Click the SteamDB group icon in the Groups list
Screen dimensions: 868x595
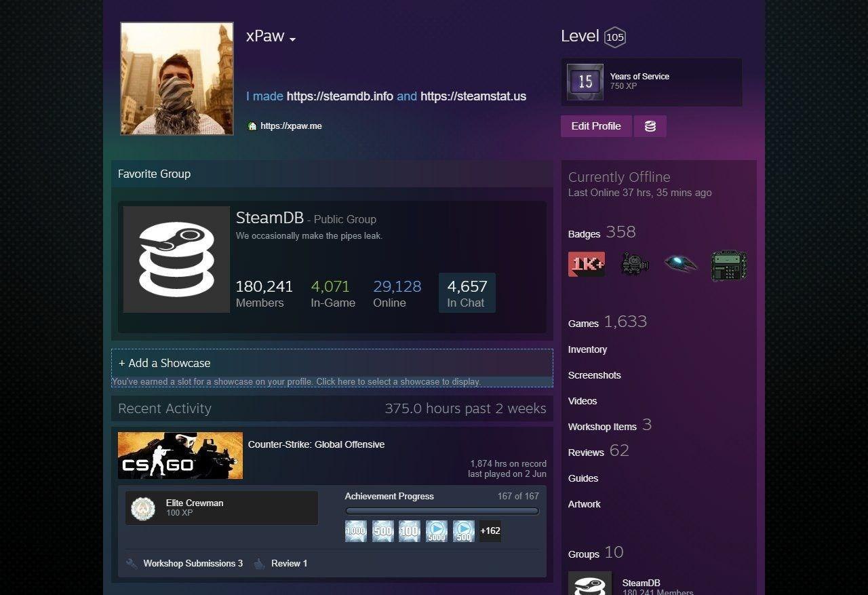tap(590, 583)
